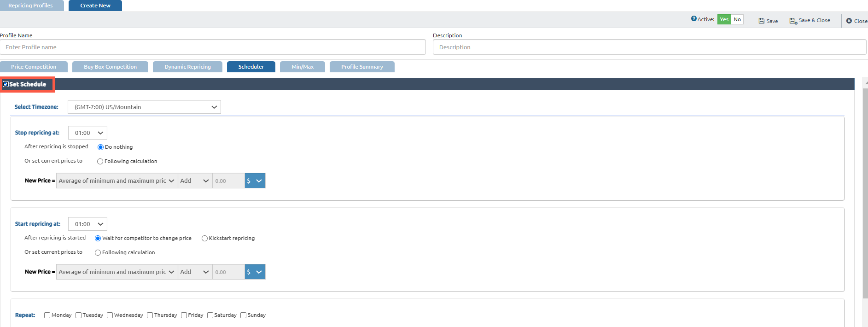The image size is (868, 327).
Task: Click the vertical scrollbar on the right
Action: click(x=865, y=193)
